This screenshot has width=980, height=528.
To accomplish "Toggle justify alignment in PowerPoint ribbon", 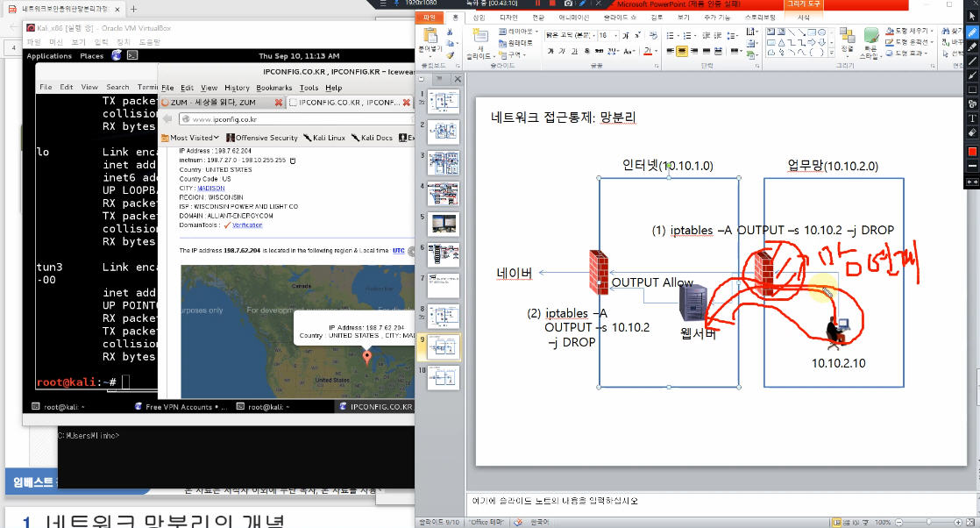I will [706, 51].
